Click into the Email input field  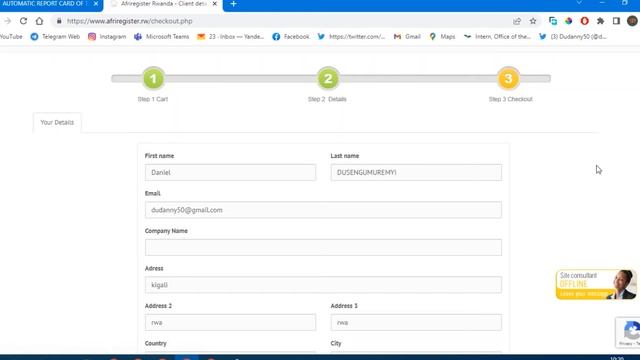coord(323,210)
